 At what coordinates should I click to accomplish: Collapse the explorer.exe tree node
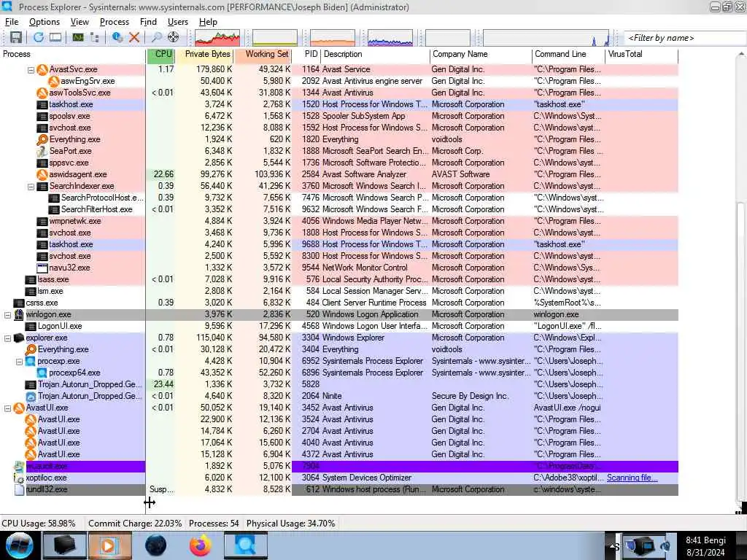click(x=7, y=338)
